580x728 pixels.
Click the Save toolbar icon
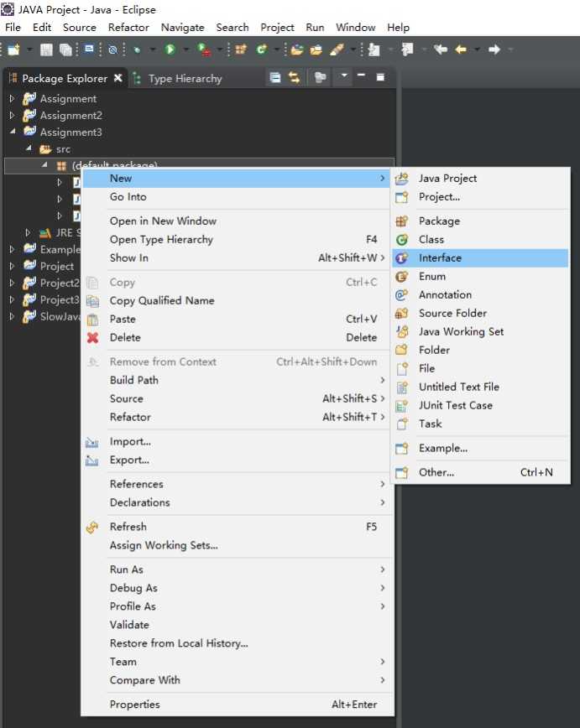point(46,49)
